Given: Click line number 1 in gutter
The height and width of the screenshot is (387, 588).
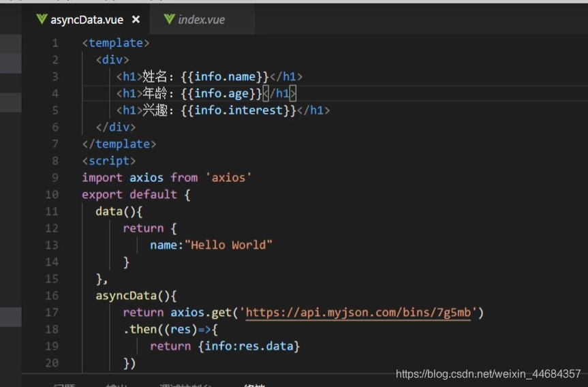Looking at the screenshot, I should point(55,43).
